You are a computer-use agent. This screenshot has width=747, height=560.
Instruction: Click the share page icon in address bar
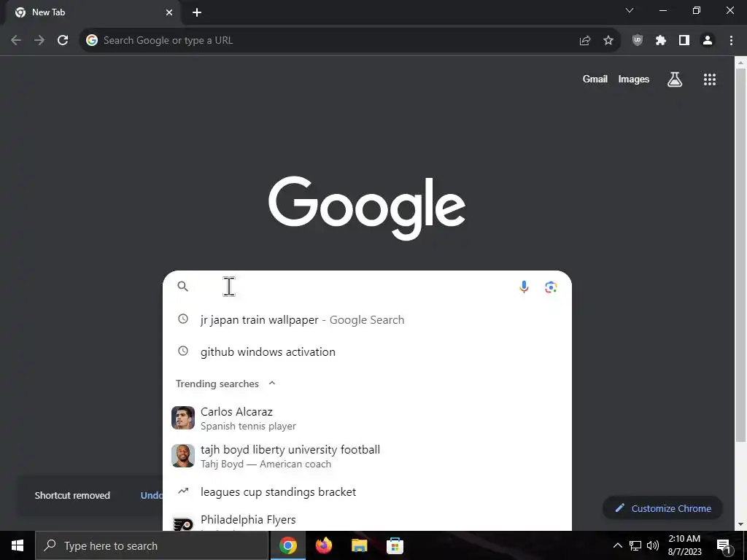(x=585, y=41)
